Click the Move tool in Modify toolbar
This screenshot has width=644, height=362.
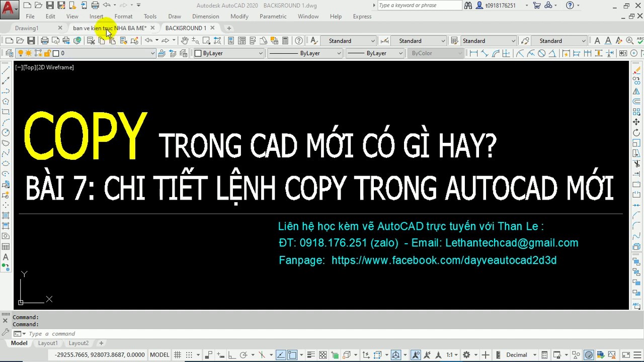tap(637, 122)
